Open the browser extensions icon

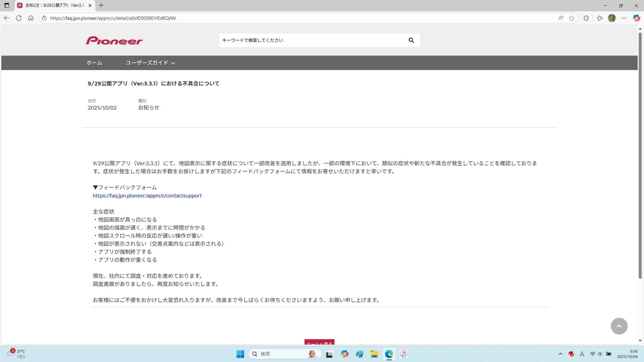(586, 18)
